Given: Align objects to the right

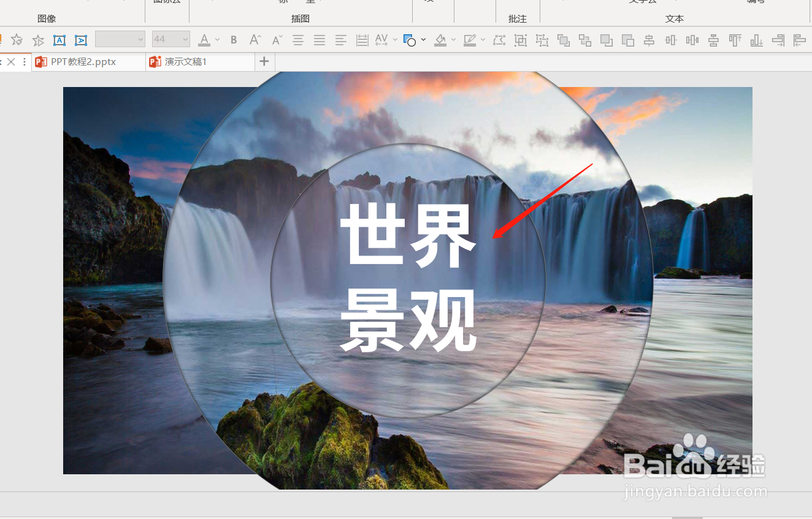Looking at the screenshot, I should click(778, 40).
